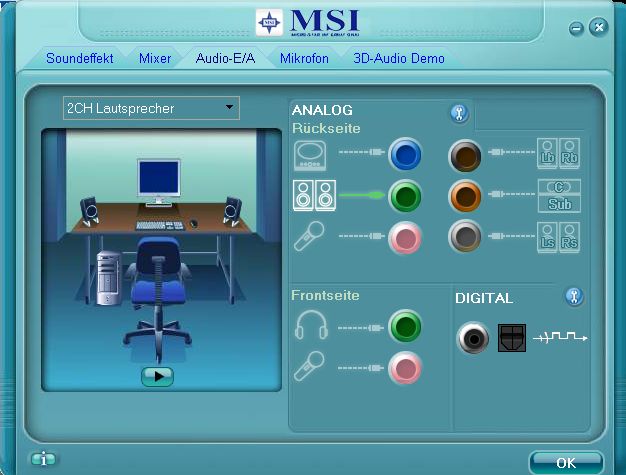This screenshot has width=626, height=475.
Task: Click the blue line-in jack on Rückseite
Action: pyautogui.click(x=405, y=154)
